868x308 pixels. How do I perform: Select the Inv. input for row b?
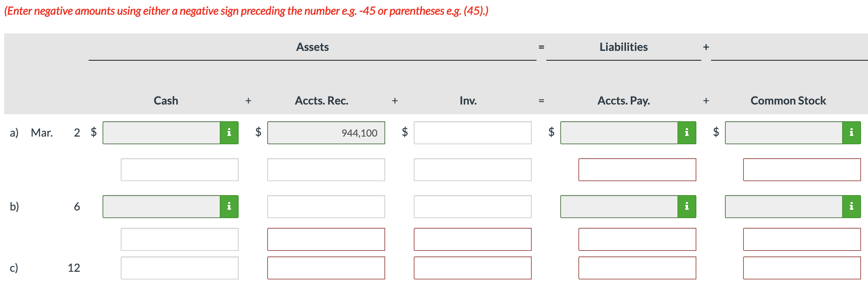click(473, 207)
